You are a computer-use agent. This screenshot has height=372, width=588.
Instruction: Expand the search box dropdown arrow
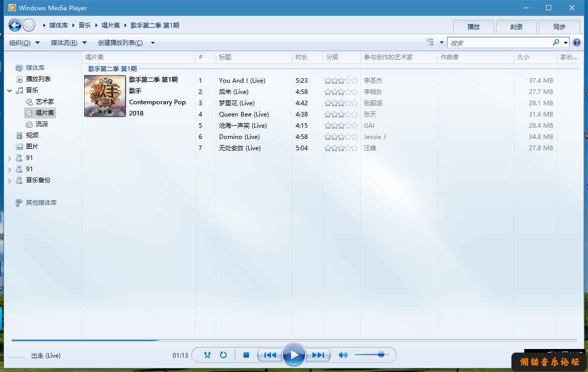pos(566,42)
